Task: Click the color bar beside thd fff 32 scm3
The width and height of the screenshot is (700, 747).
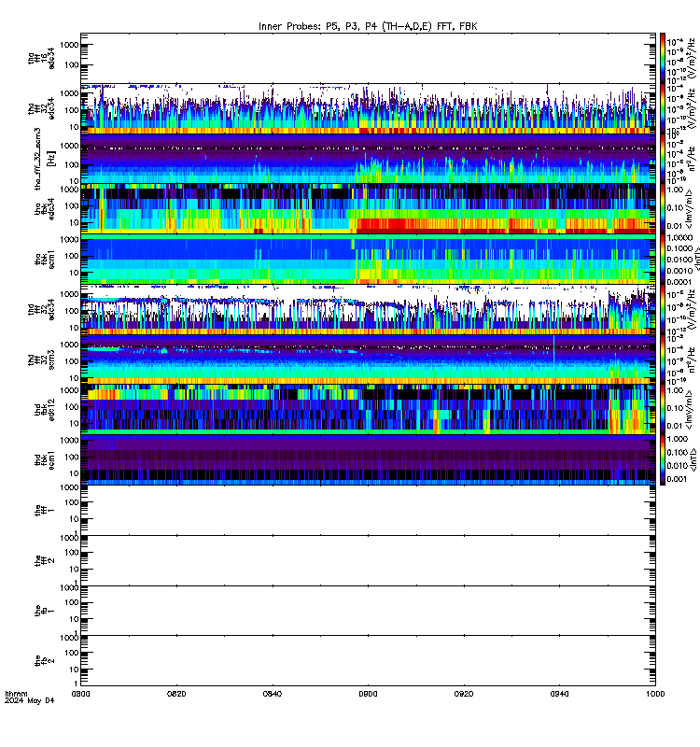Action: [663, 360]
